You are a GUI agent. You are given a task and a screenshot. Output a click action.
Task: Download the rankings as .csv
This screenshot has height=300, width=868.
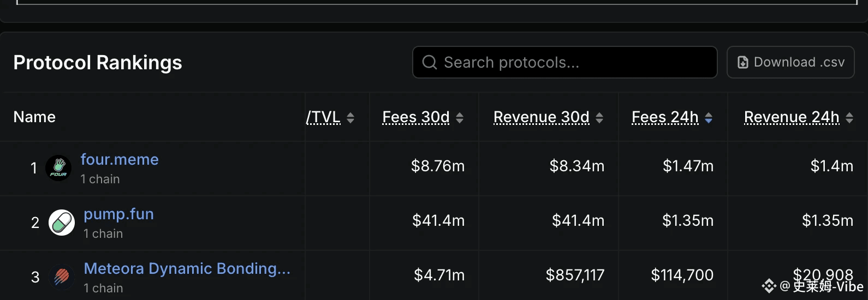coord(790,63)
